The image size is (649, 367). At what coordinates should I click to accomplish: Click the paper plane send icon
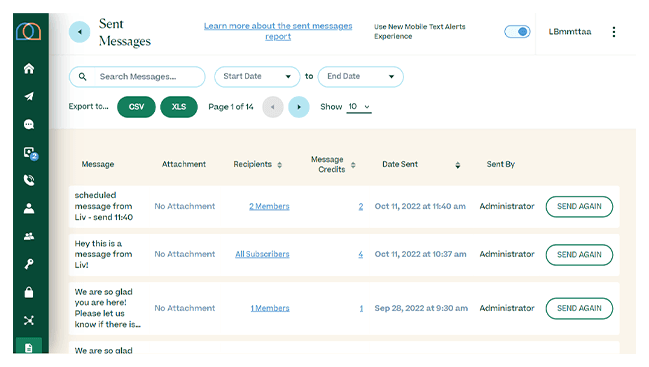(29, 96)
